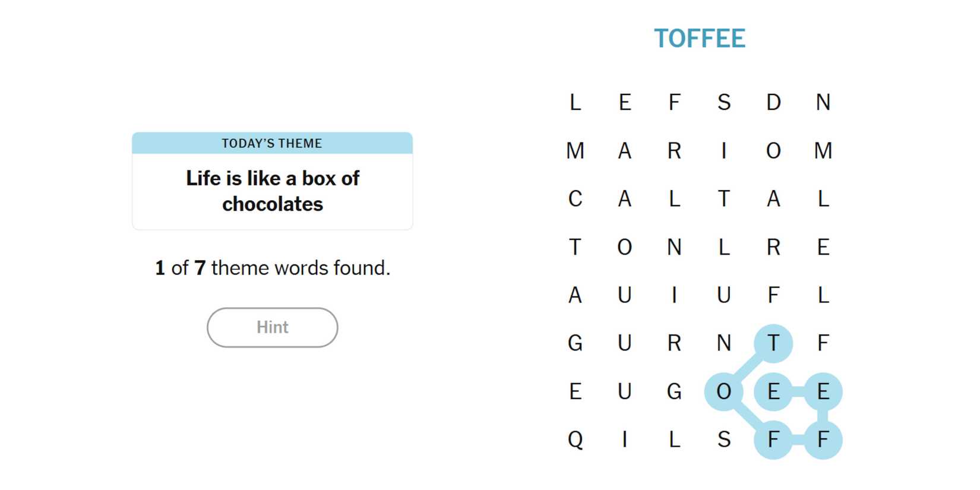
Task: Select the letter R in the second row
Action: click(674, 151)
